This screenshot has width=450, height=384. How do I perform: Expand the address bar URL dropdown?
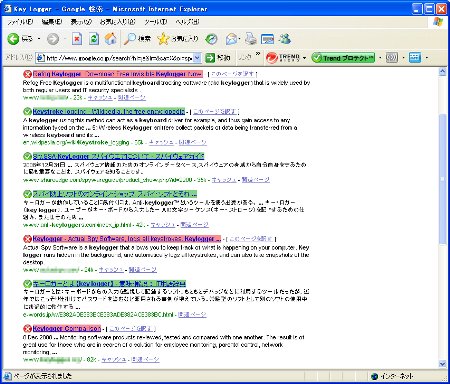coord(197,58)
